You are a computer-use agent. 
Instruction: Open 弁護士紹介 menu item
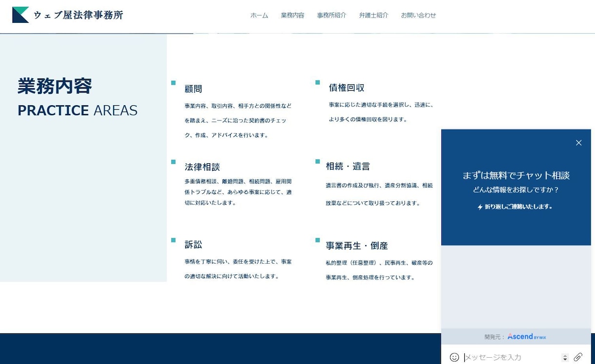374,15
